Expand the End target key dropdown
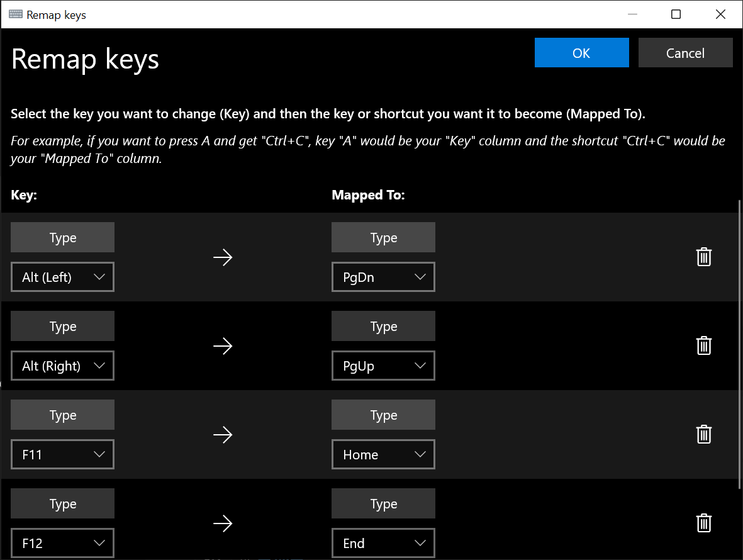This screenshot has height=560, width=743. [x=383, y=543]
